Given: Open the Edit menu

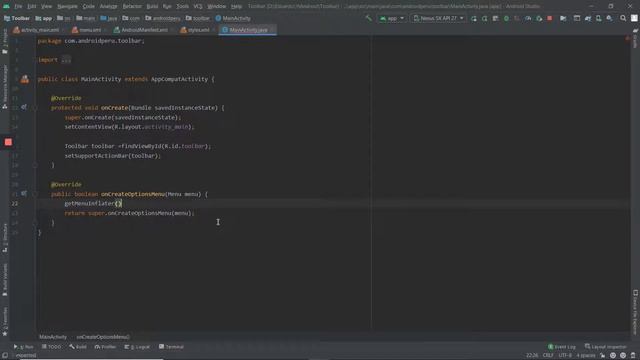Looking at the screenshot, I should coord(32,6).
